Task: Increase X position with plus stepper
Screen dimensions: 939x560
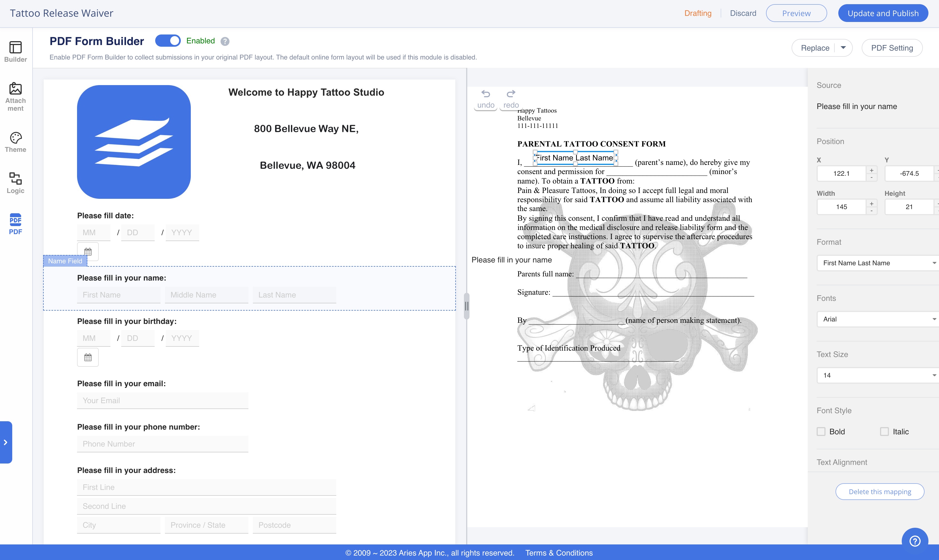Action: (x=872, y=170)
